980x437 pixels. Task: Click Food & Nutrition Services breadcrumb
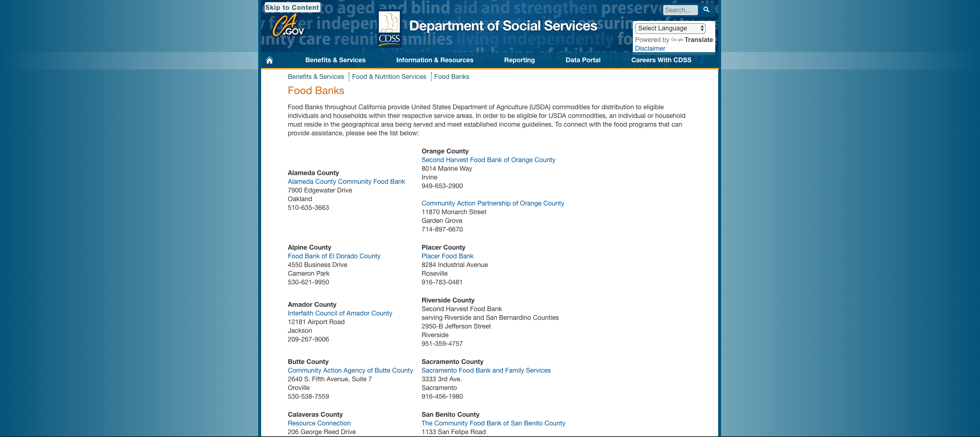[x=389, y=76]
